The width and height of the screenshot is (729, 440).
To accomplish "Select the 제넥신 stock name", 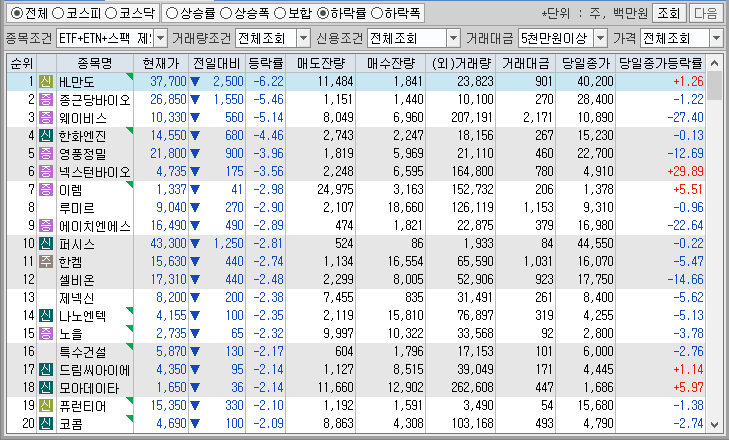I will (x=77, y=298).
